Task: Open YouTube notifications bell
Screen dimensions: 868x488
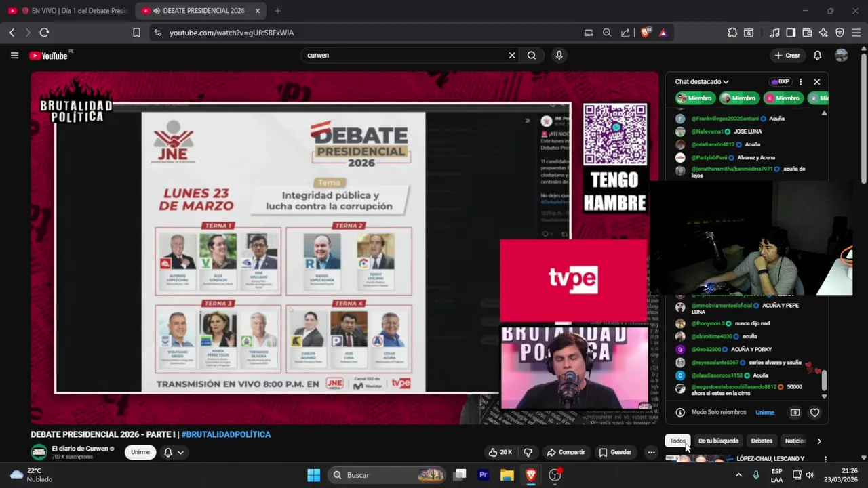Action: point(818,56)
